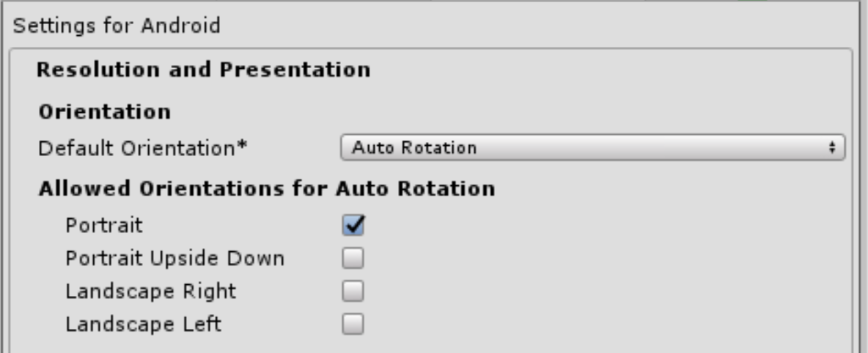
Task: Enable Portrait Upside Down checkbox
Action: pos(353,259)
